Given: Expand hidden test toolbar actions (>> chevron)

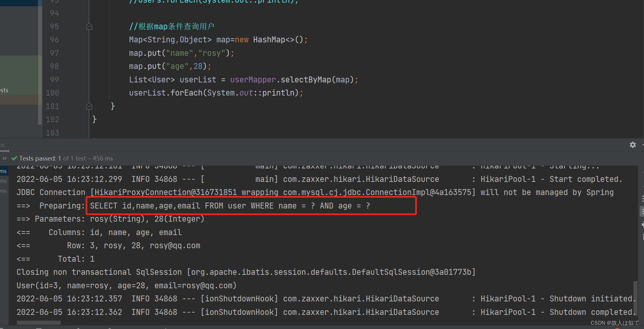Looking at the screenshot, I should pyautogui.click(x=4, y=158).
